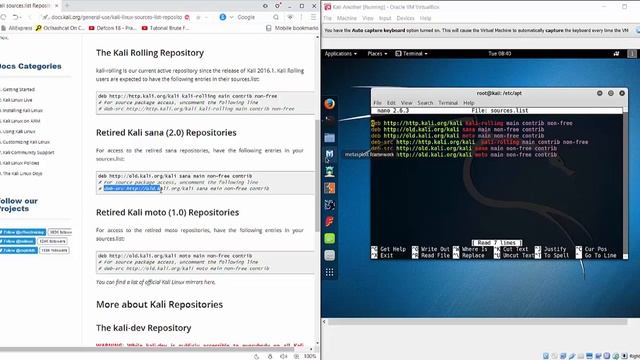Open VirtualBox Machine menu

click(347, 18)
